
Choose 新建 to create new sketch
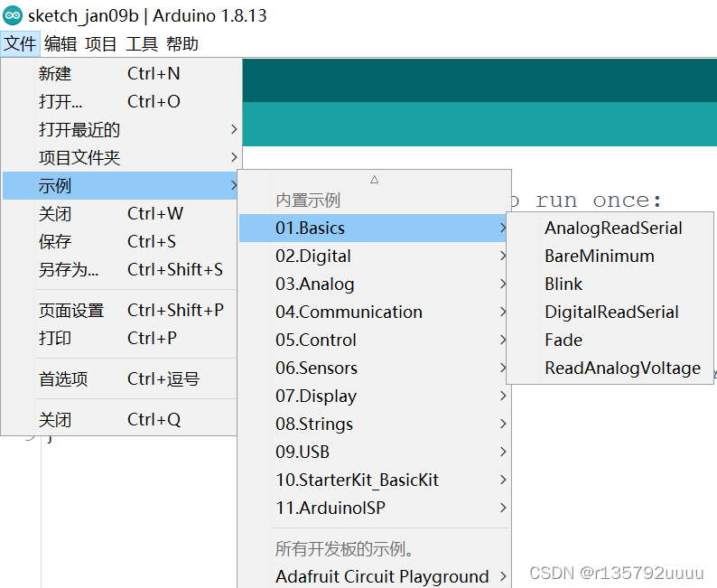tap(122, 74)
